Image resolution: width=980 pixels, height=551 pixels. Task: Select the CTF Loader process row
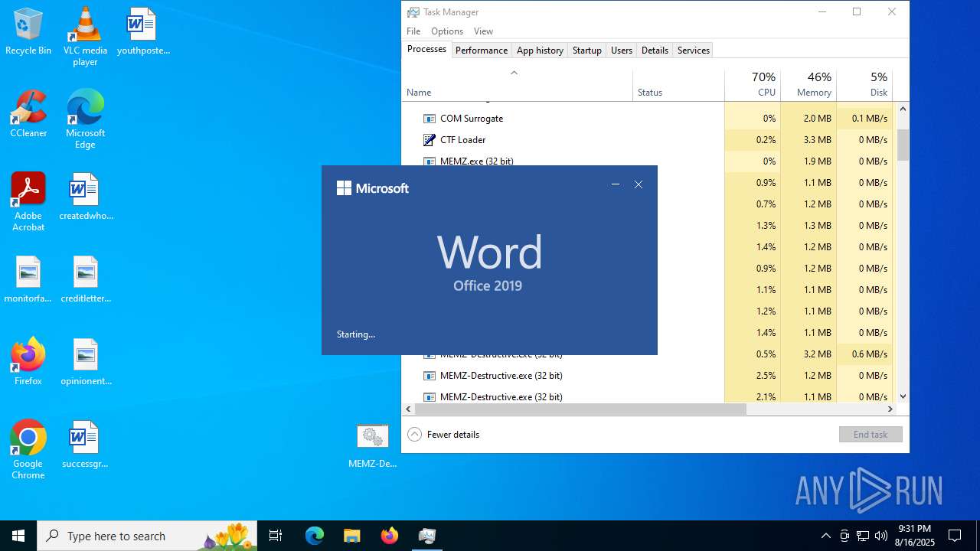648,140
